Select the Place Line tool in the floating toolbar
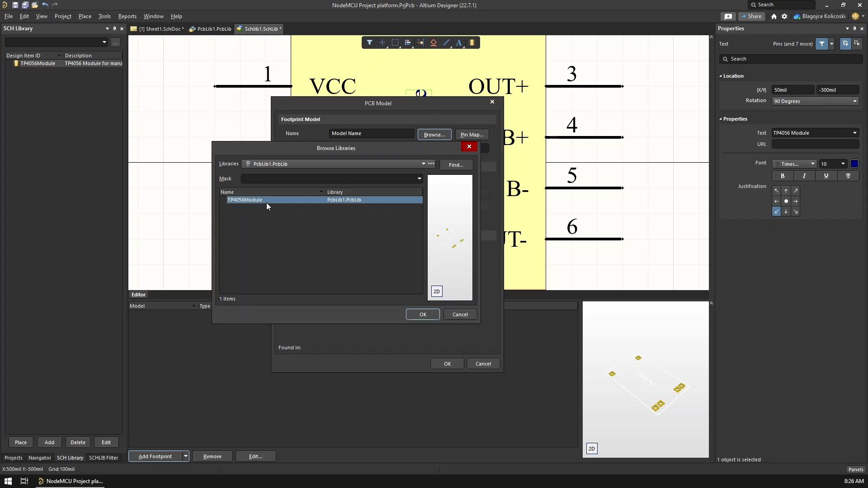The width and height of the screenshot is (868, 488). tap(446, 42)
